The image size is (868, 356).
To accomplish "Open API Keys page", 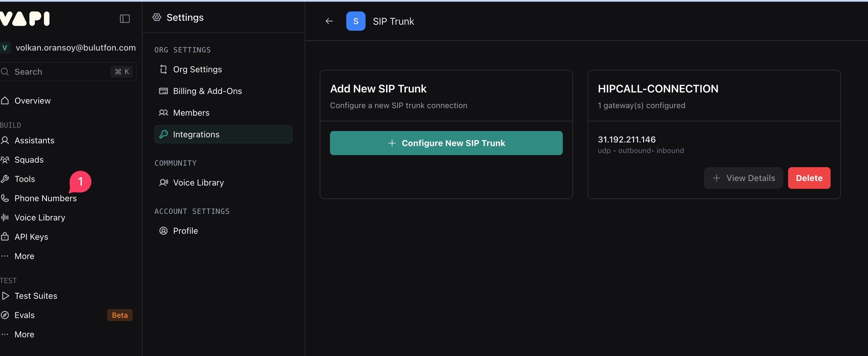I will (31, 237).
